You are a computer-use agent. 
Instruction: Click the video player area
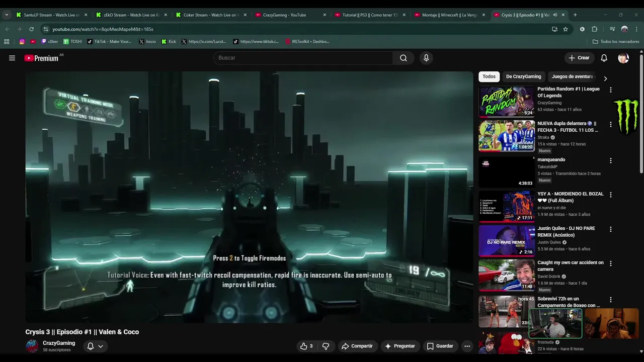pyautogui.click(x=249, y=197)
